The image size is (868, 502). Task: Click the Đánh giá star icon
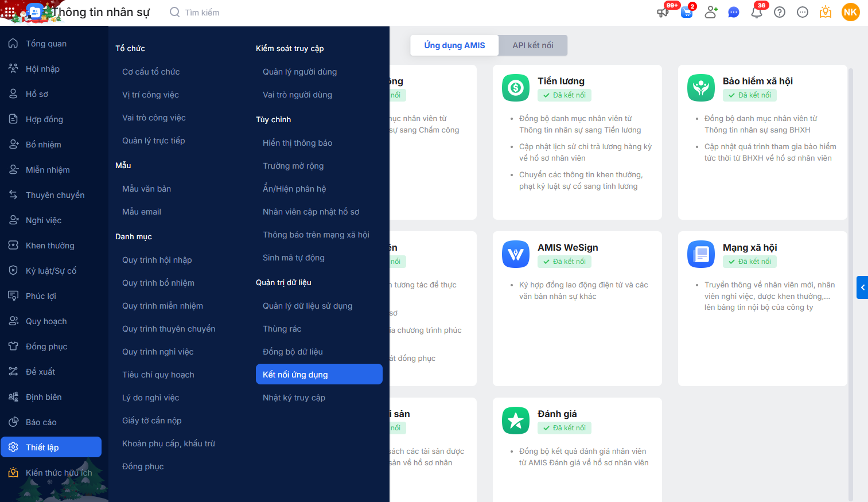[x=516, y=421]
